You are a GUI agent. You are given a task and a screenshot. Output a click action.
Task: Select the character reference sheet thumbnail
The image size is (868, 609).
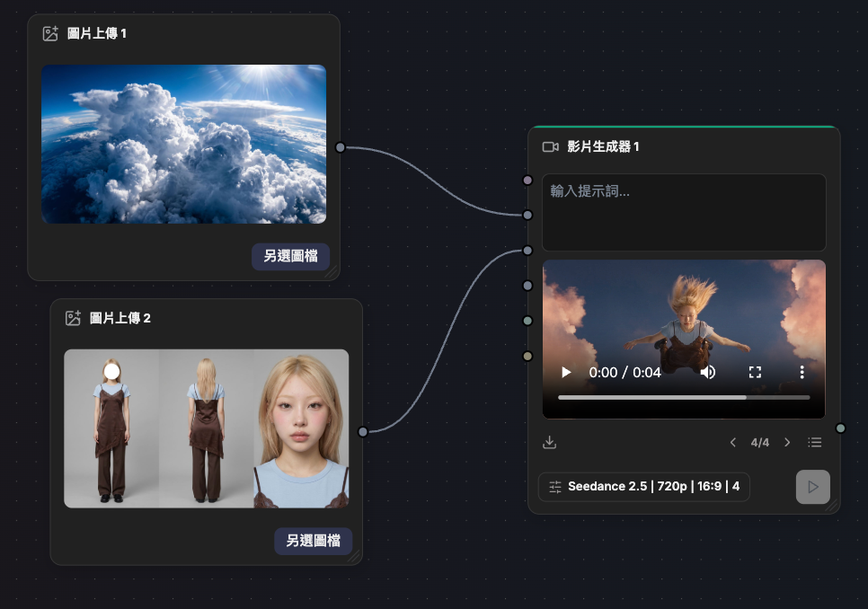(207, 428)
